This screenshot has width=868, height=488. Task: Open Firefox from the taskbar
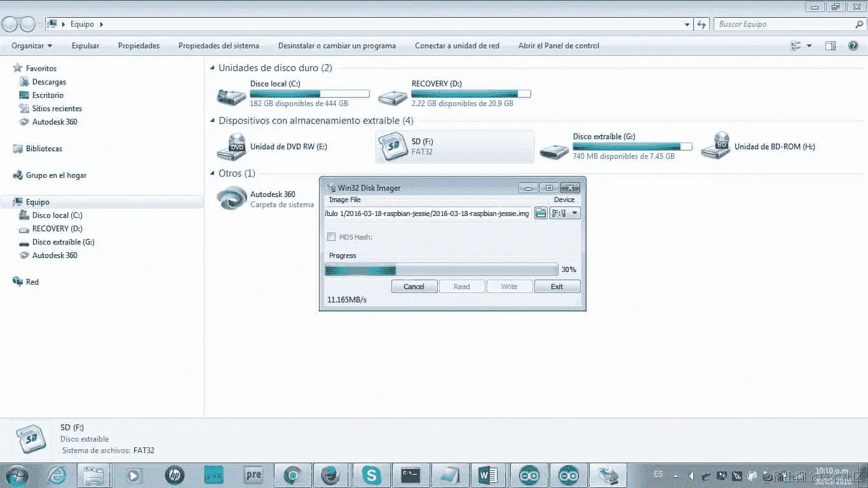[332, 475]
